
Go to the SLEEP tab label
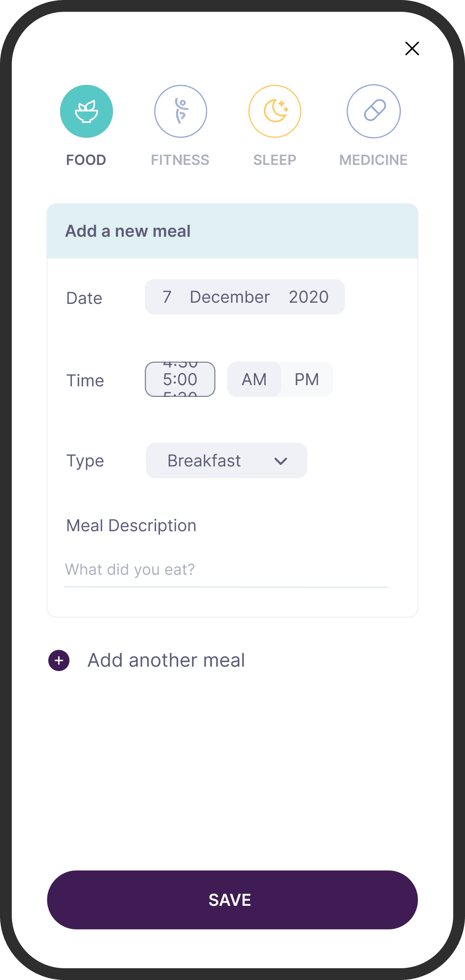click(275, 160)
